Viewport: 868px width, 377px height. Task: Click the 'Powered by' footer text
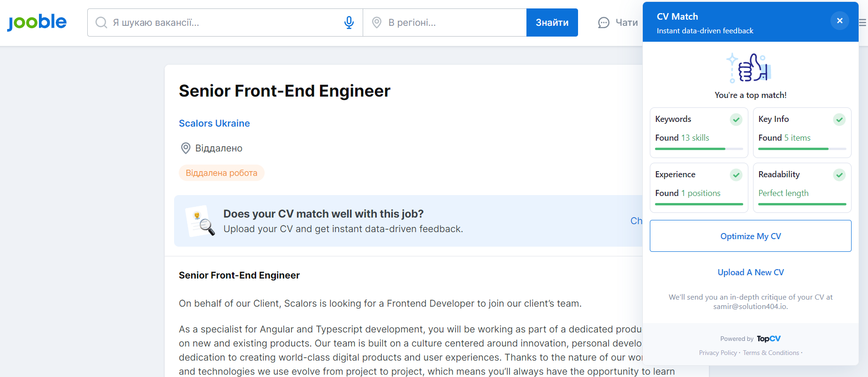click(737, 339)
